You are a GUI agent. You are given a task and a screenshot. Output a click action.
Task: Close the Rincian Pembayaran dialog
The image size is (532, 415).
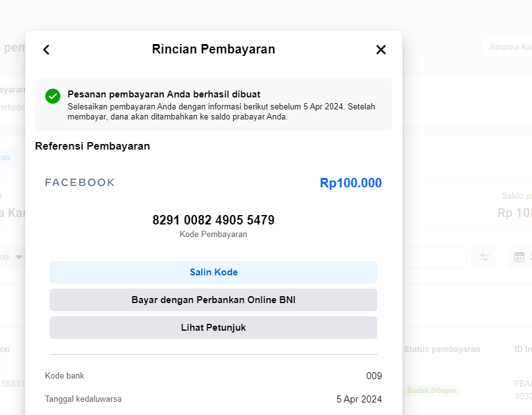click(x=380, y=50)
